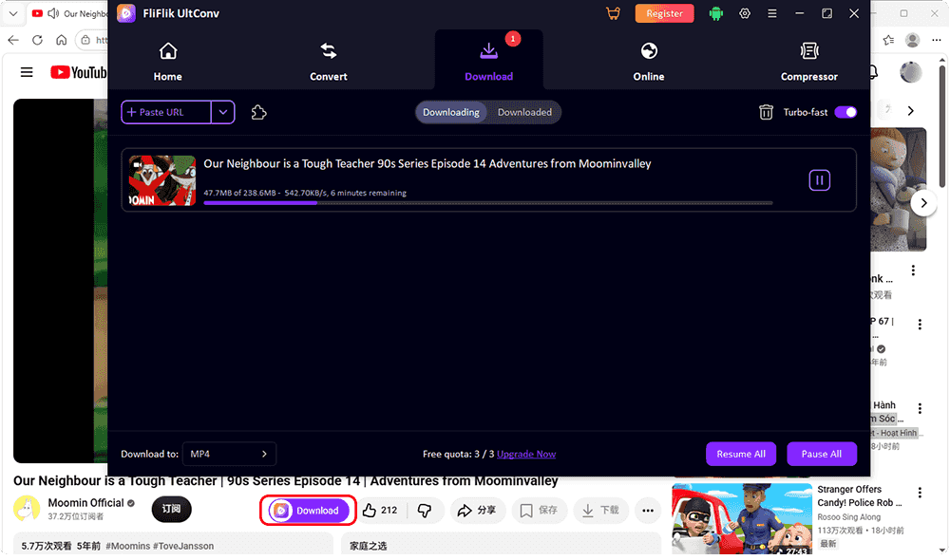Switch to the Convert tab
This screenshot has height=560, width=950.
coord(329,61)
